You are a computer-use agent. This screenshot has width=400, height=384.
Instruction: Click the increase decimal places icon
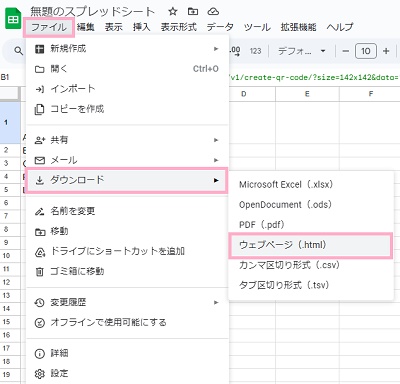[235, 51]
